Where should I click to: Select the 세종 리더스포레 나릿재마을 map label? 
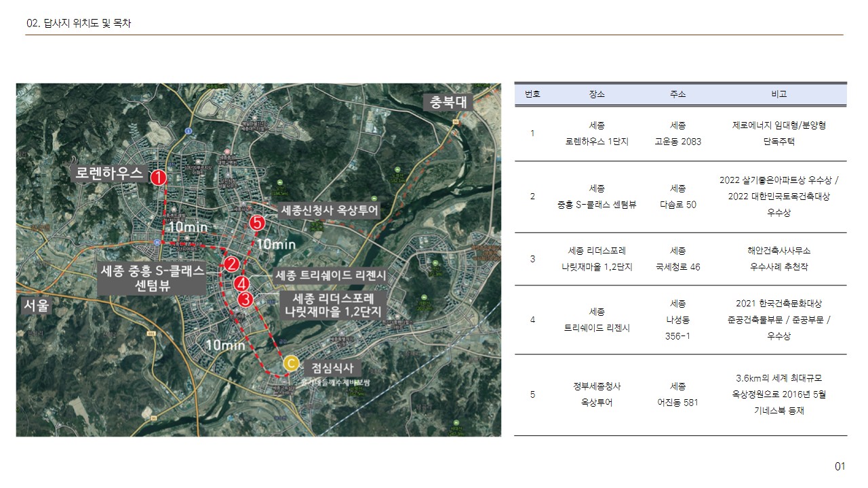click(333, 306)
